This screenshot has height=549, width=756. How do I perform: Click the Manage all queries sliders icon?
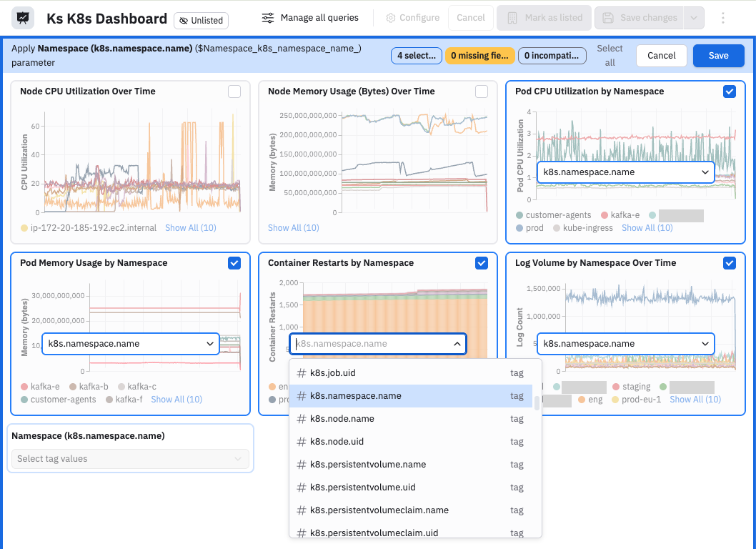(267, 18)
